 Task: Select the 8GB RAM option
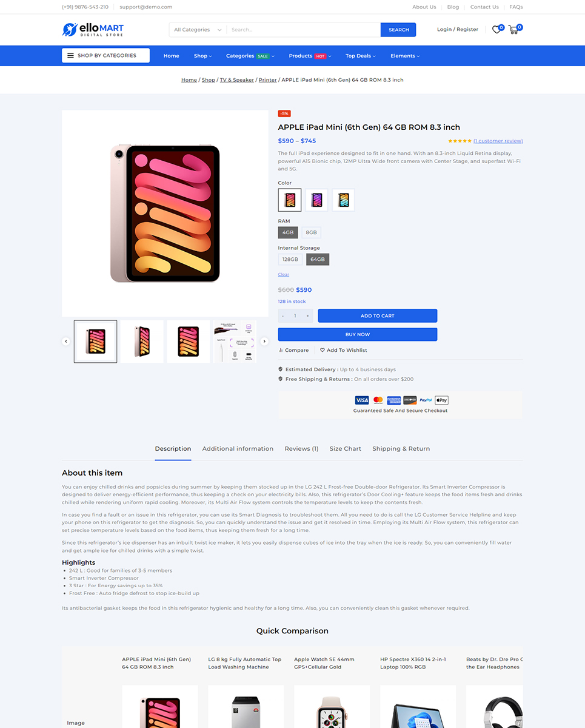tap(312, 232)
